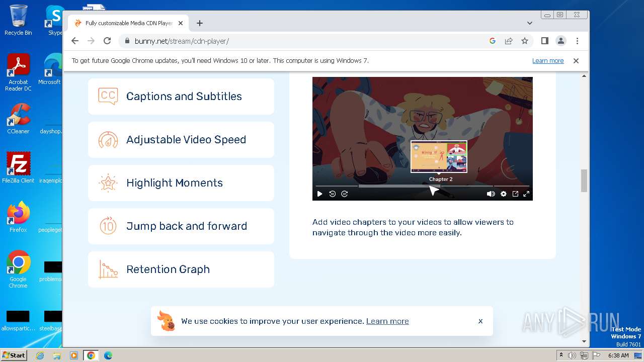
Task: Select Captions and Subtitles feature
Action: pyautogui.click(x=181, y=97)
